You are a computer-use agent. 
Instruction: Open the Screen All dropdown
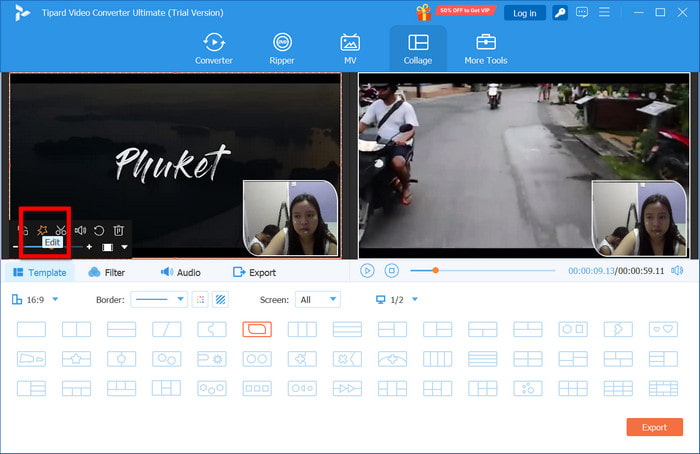click(318, 299)
